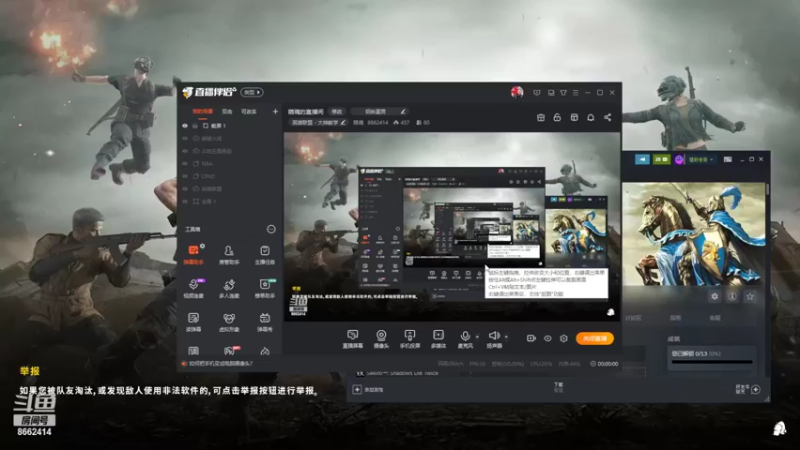This screenshot has height=450, width=800.
Task: Favorite the game with the star icon in Steam
Action: click(x=750, y=296)
